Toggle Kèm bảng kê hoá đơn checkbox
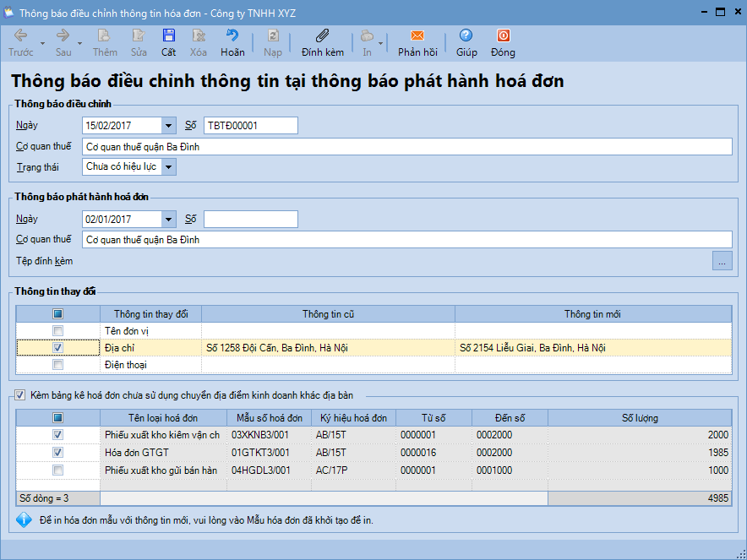Screen dimensions: 747x560 coord(20,394)
